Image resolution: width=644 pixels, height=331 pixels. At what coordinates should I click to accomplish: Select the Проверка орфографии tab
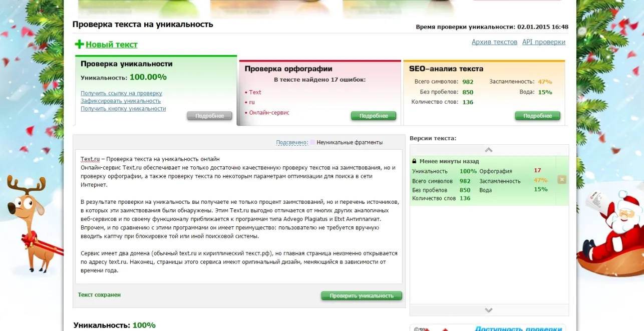coord(288,69)
